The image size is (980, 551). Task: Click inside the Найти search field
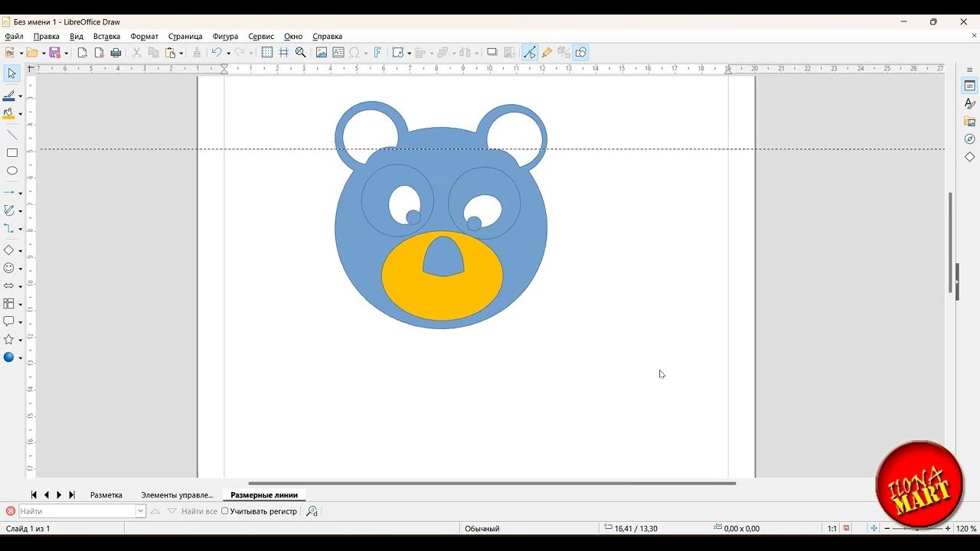tap(77, 511)
